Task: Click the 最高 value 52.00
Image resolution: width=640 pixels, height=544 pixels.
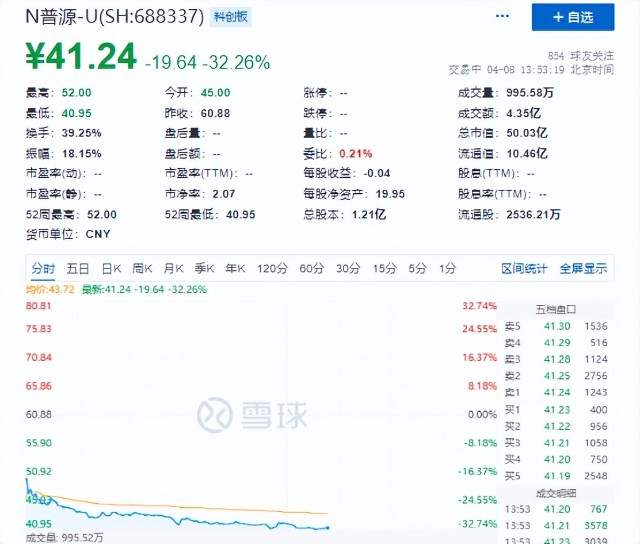Action: [76, 93]
